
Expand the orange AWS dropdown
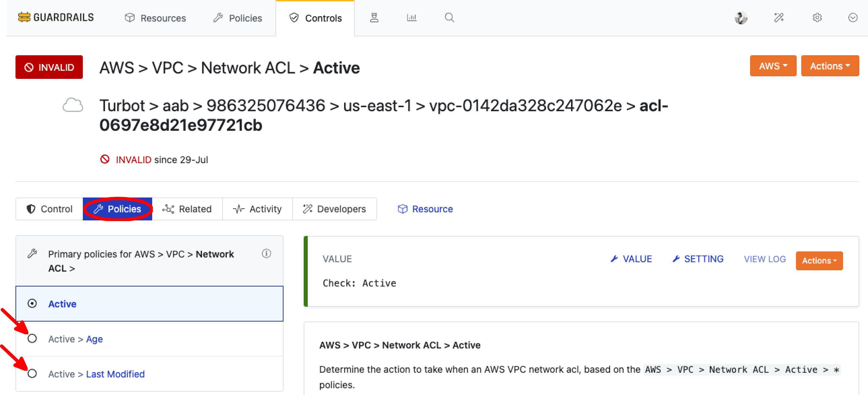tap(773, 66)
